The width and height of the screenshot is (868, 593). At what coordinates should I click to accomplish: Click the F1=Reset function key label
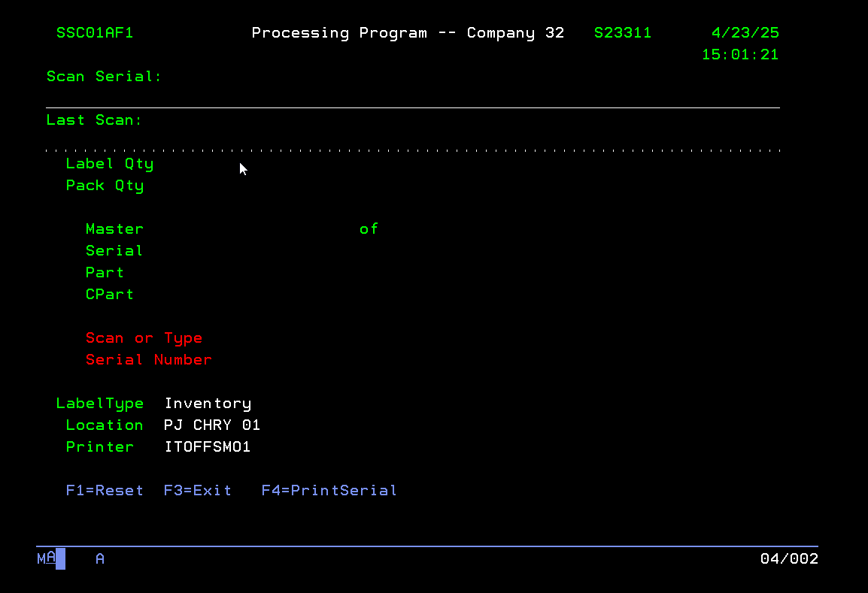point(105,491)
